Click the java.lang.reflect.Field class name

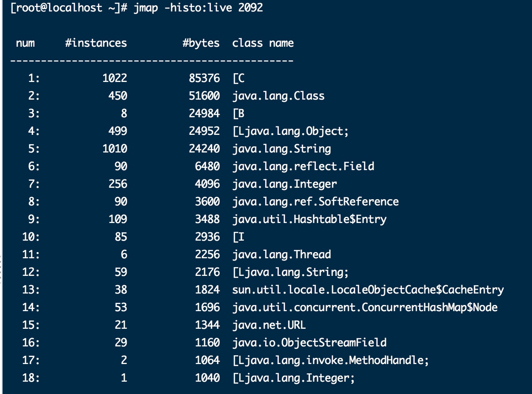pyautogui.click(x=303, y=167)
